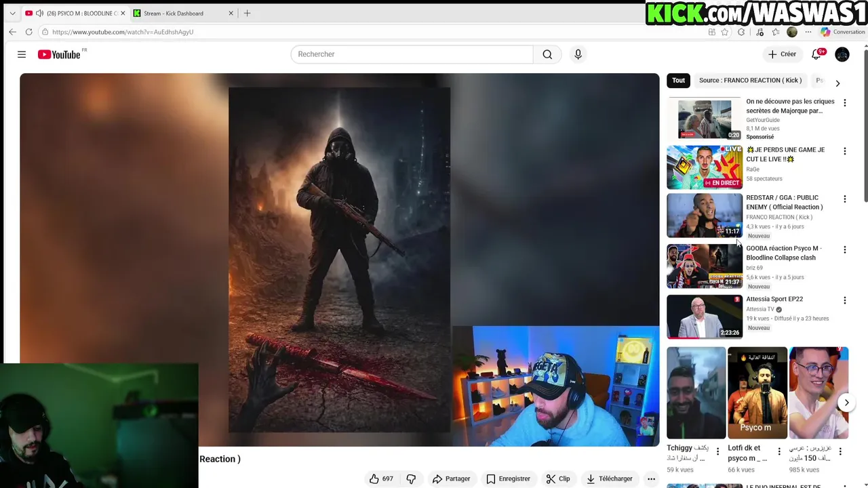Screen dimensions: 868x488
Task: Mute the tab via speaker icon
Action: pyautogui.click(x=39, y=14)
